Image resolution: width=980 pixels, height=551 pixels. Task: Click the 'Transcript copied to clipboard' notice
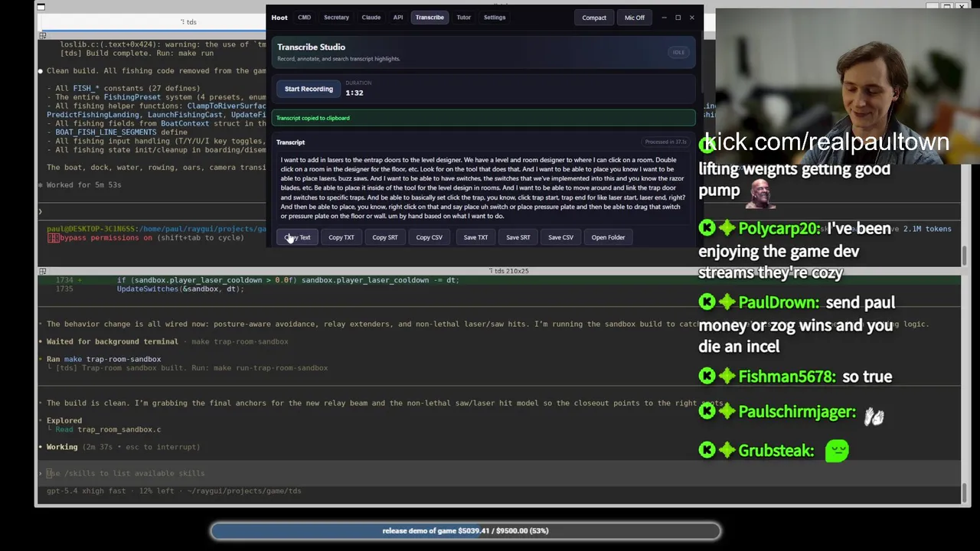[483, 118]
